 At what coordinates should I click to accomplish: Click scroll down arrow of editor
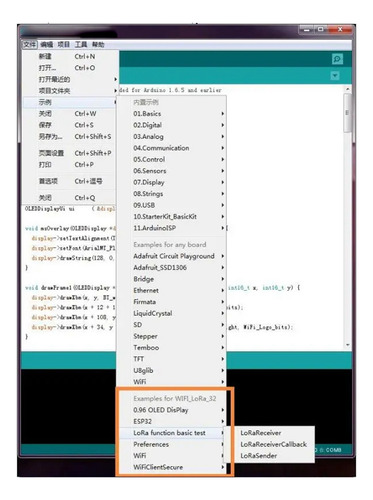347,345
